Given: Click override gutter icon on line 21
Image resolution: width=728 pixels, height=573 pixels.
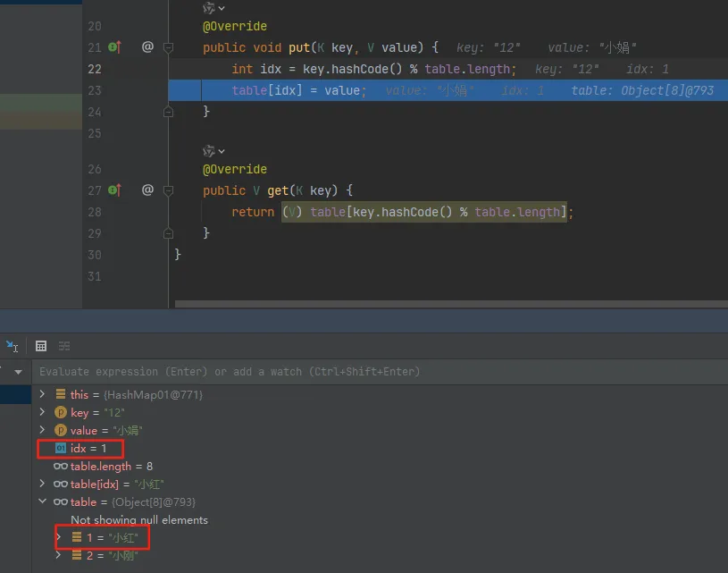Looking at the screenshot, I should coord(114,47).
